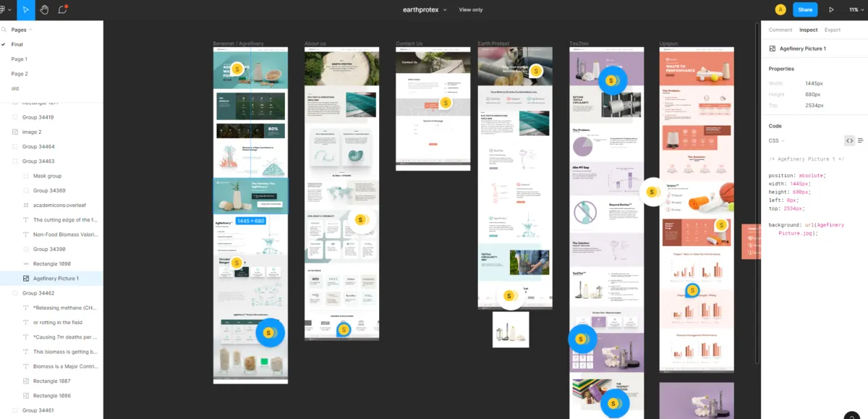Open the Figma main menu
The width and height of the screenshot is (868, 419).
point(4,9)
